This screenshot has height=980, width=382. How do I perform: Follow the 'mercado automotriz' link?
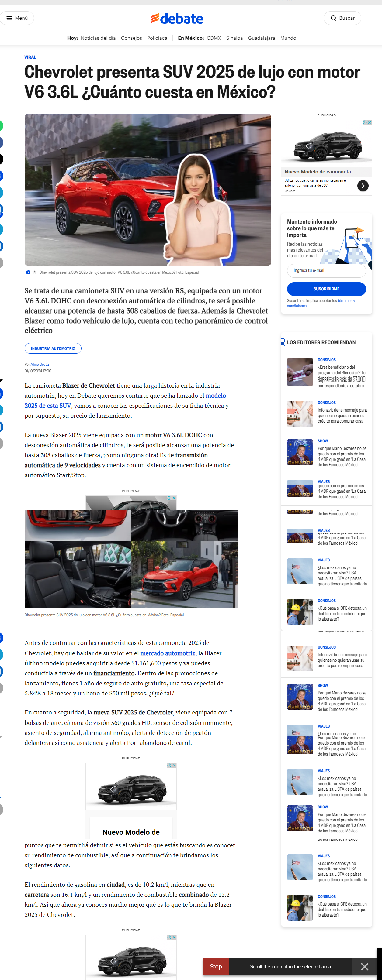click(168, 653)
